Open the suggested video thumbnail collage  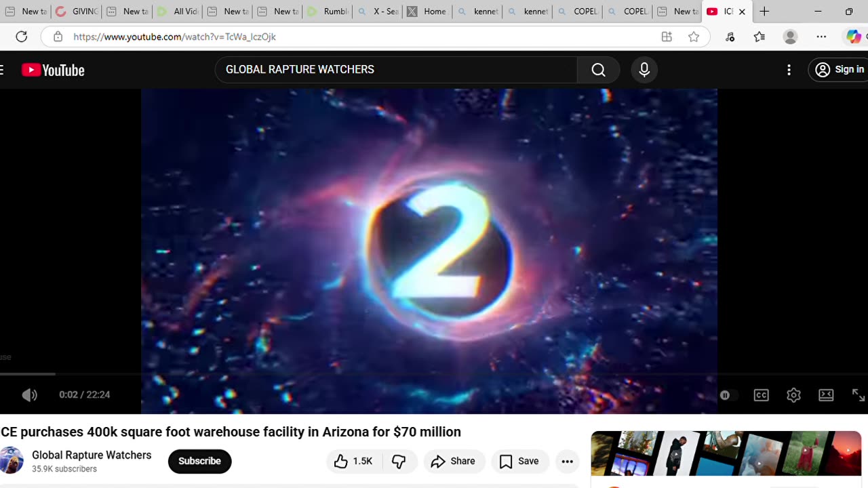click(726, 453)
